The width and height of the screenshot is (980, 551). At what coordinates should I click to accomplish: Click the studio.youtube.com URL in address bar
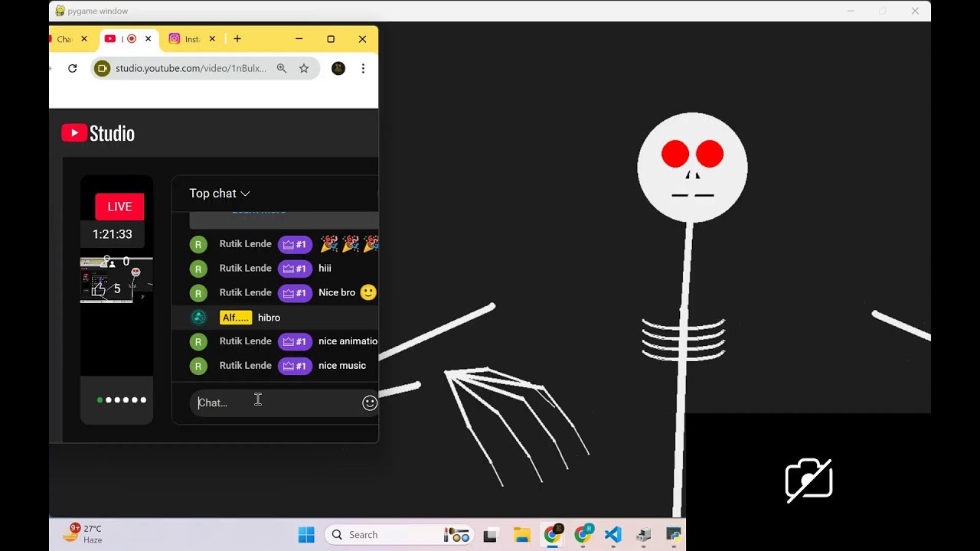tap(191, 68)
